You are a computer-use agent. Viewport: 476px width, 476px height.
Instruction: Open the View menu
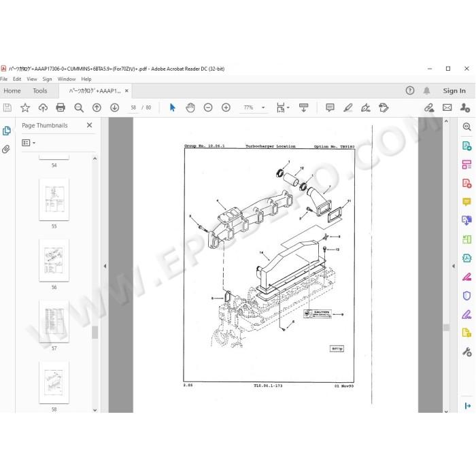pyautogui.click(x=31, y=79)
